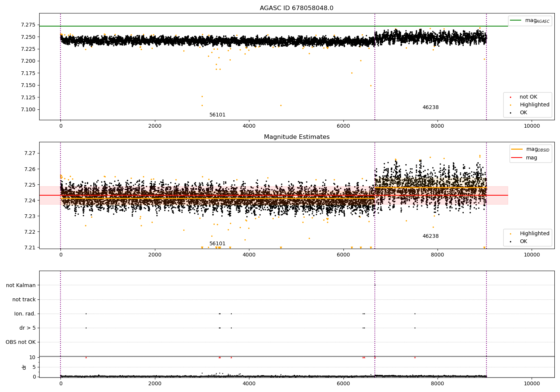560x392 pixels.
Task: Click the "7.23" y-axis tick in middle plot
Action: click(x=30, y=216)
